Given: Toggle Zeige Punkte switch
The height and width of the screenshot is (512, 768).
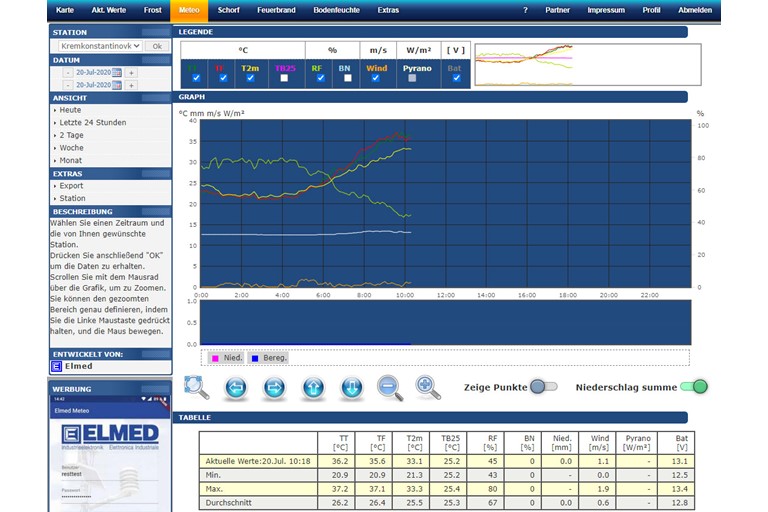Looking at the screenshot, I should pos(543,387).
